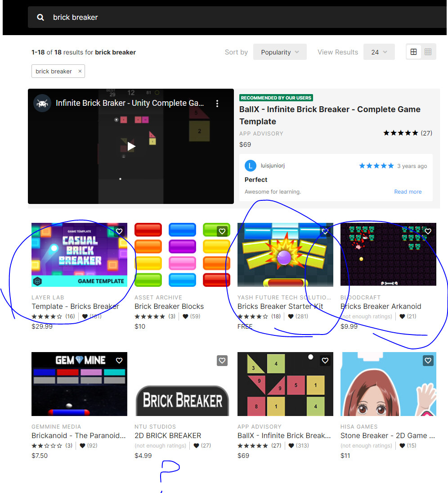Open Bricks Breaker Arkanoid title
This screenshot has width=448, height=493.
click(x=381, y=306)
